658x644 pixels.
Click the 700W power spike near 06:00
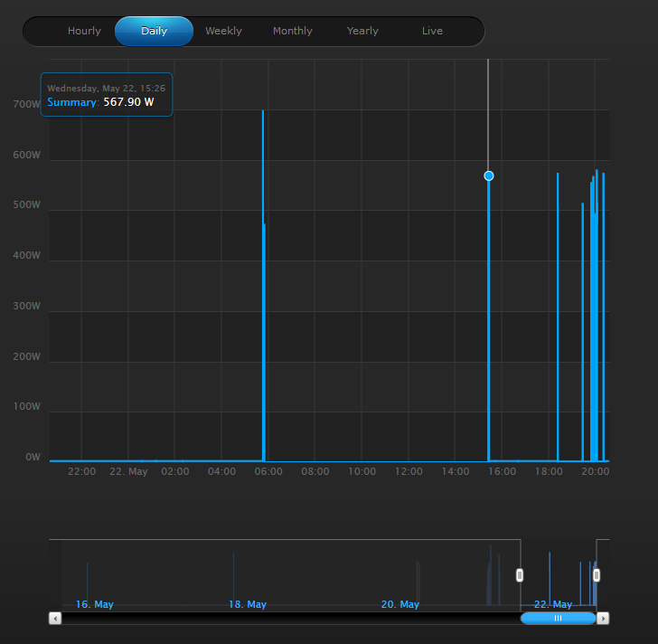click(263, 286)
